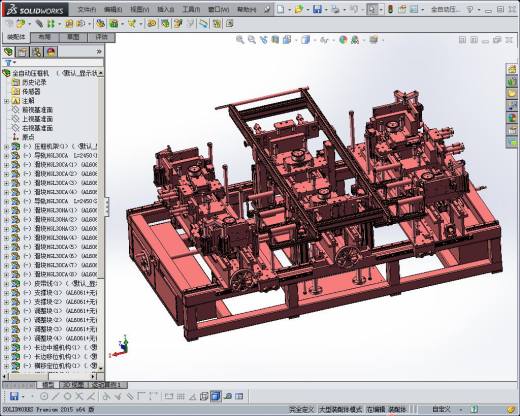Click Zoom to Fit magnifier icon
Screen dimensions: 520x416
pos(240,40)
